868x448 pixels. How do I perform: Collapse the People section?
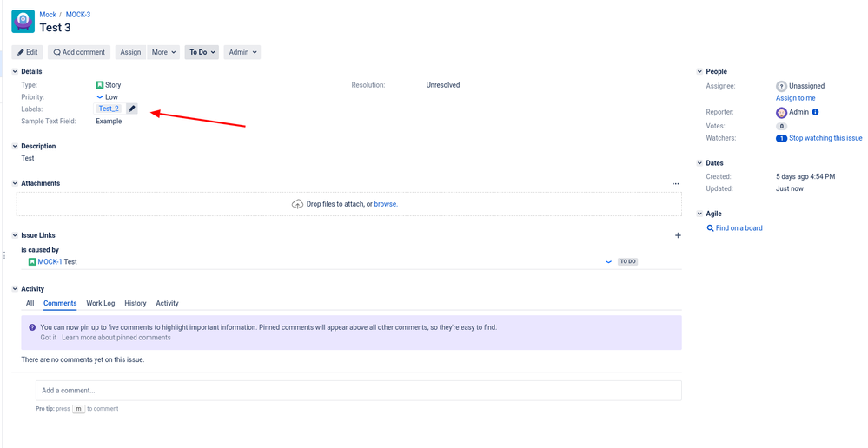coord(699,71)
